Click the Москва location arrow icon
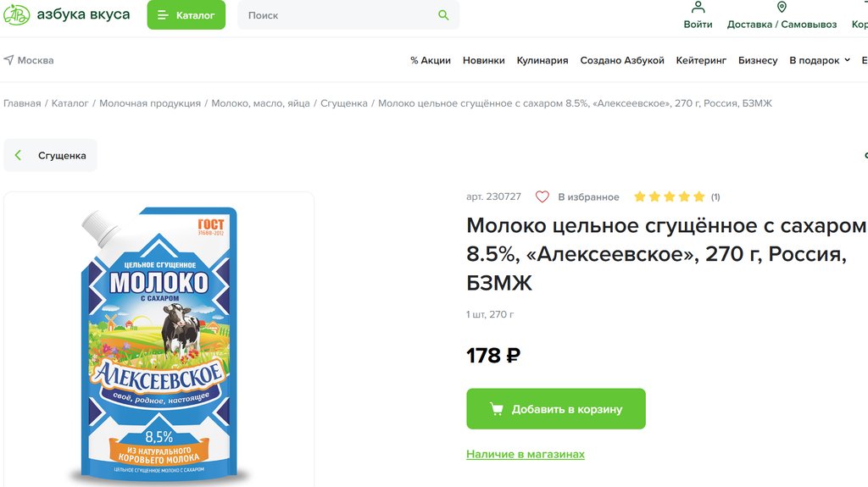Viewport: 868px width, 487px height. 8,60
